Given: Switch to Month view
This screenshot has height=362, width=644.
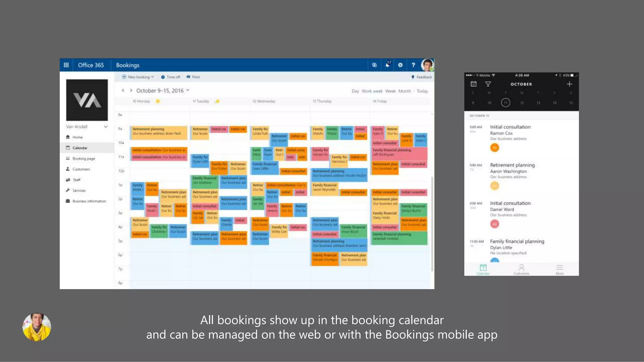Looking at the screenshot, I should pos(404,91).
